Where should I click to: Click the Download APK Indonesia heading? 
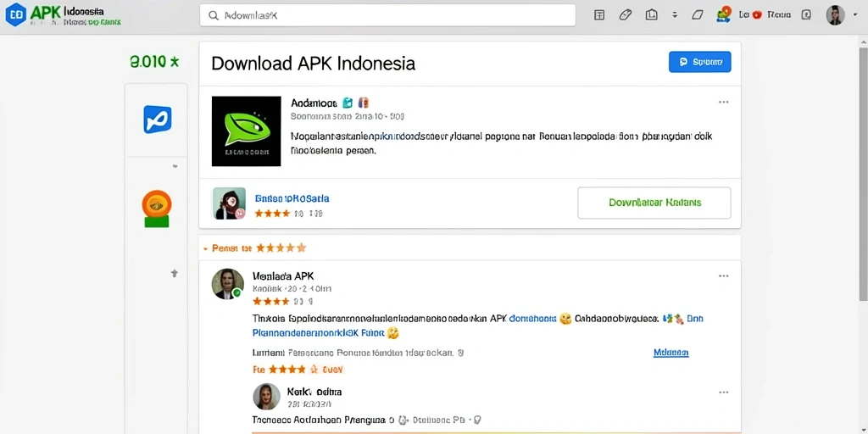314,63
